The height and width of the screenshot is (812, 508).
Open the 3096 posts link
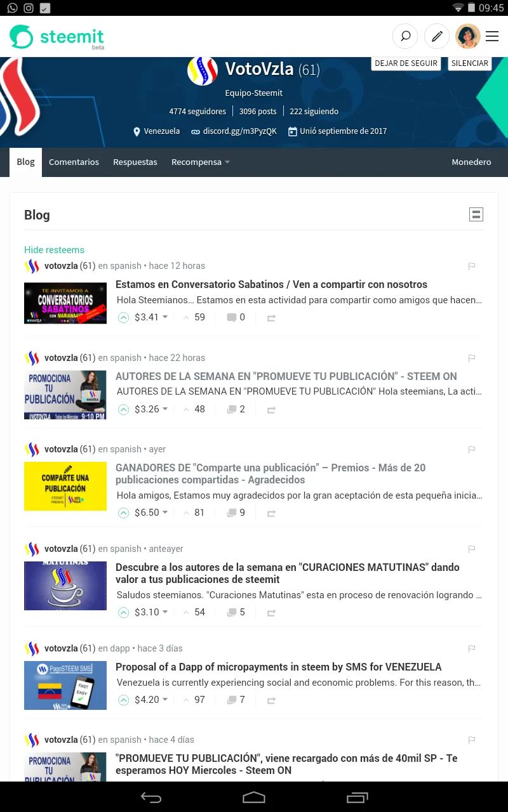(x=258, y=111)
